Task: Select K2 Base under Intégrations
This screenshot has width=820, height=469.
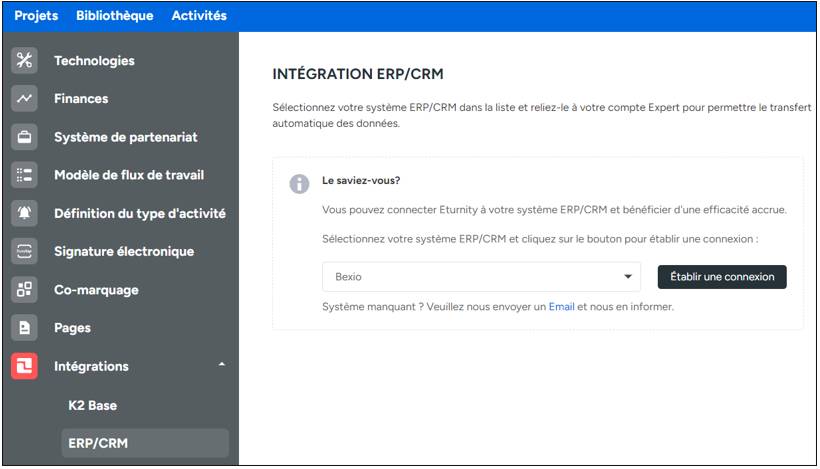Action: tap(92, 405)
